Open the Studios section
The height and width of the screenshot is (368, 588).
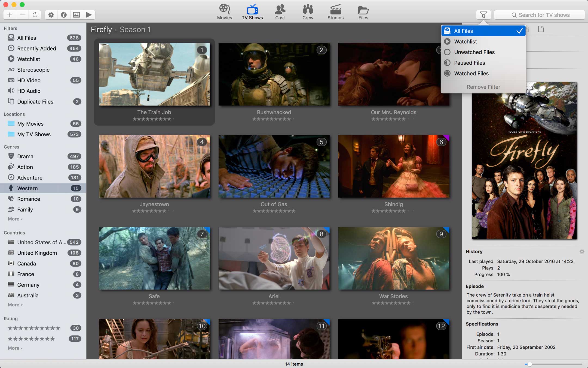[x=335, y=12]
